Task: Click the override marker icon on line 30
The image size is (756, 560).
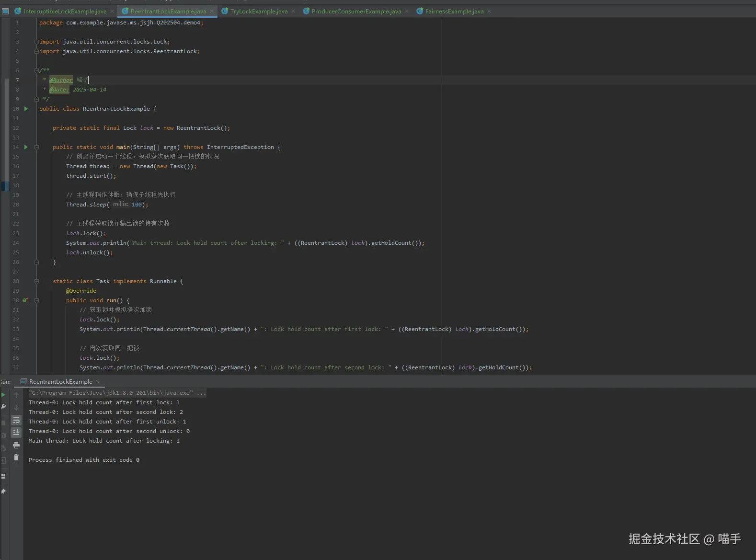Action: [25, 300]
